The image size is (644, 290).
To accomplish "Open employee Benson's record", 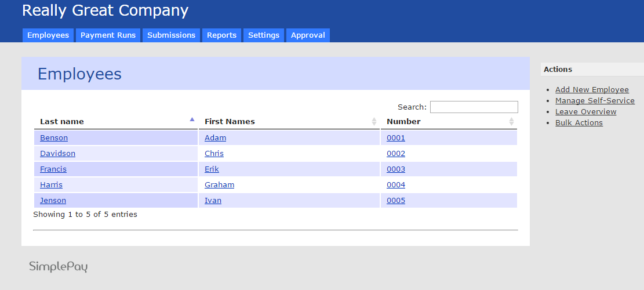I will tap(54, 138).
